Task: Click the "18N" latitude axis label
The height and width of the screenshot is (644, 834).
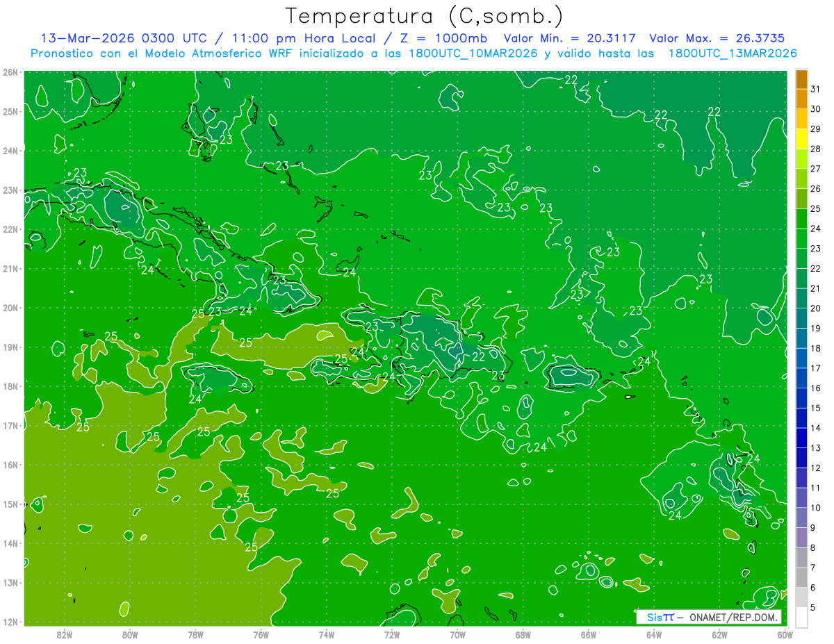Action: point(11,386)
